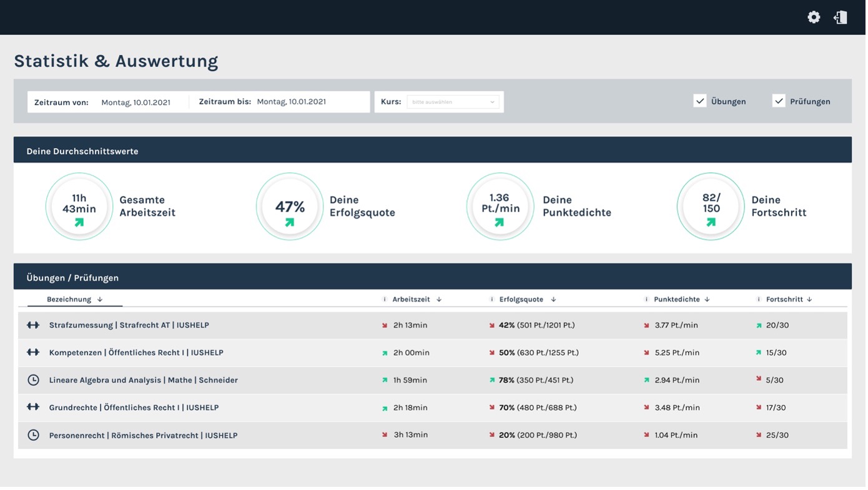This screenshot has height=490, width=868.
Task: Click red arrow beside 20% Erfolgsquote
Action: point(492,435)
